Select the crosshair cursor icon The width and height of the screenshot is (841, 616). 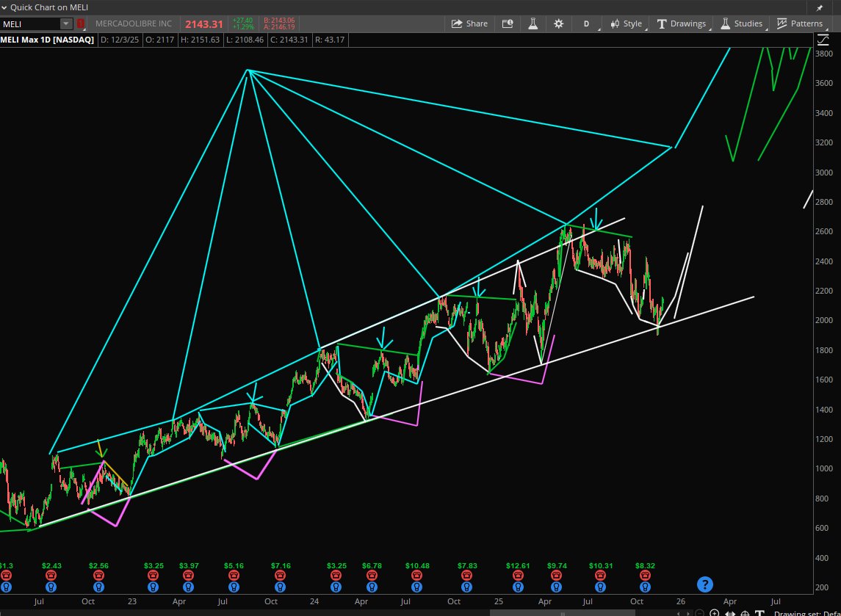[x=745, y=613]
